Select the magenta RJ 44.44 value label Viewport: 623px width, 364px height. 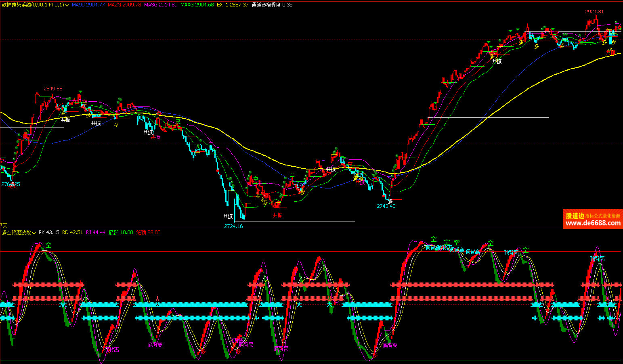[96, 232]
